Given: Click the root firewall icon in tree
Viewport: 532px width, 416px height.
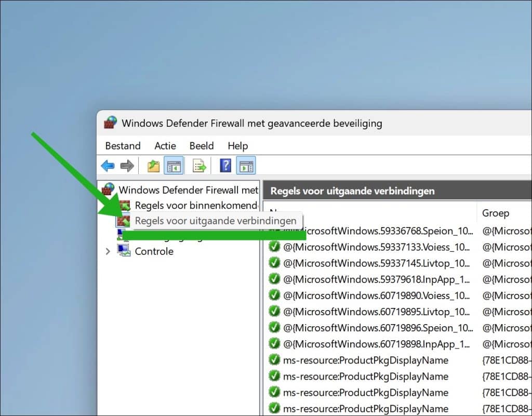Looking at the screenshot, I should (108, 190).
